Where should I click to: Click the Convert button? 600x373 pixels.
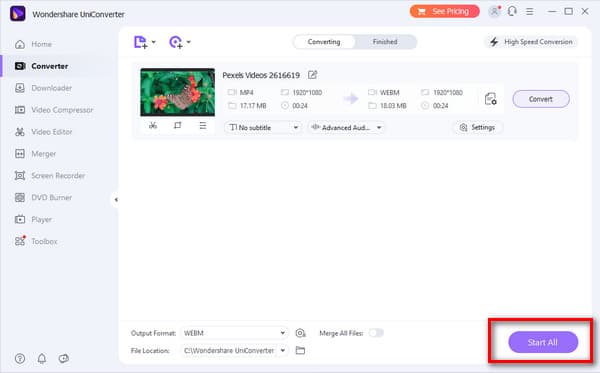[x=541, y=99]
